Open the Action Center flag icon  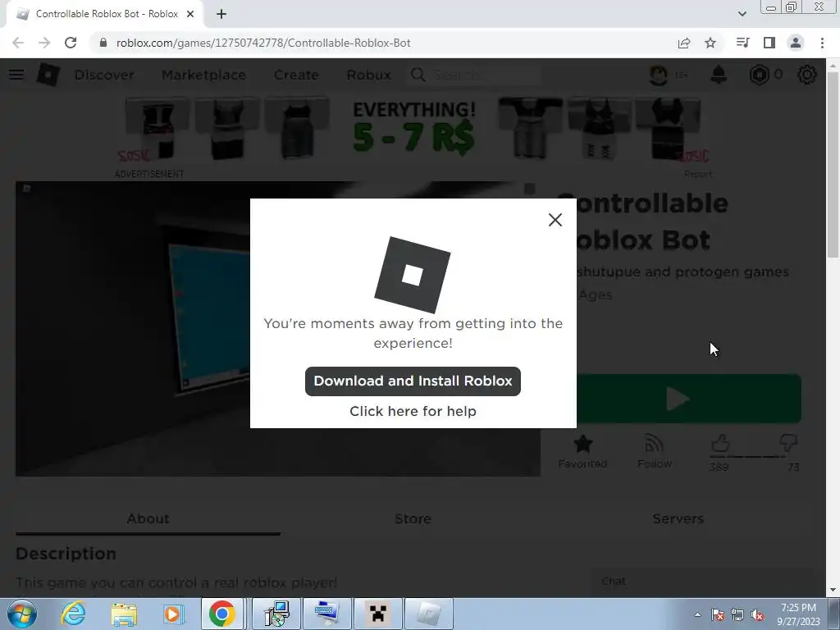point(718,614)
